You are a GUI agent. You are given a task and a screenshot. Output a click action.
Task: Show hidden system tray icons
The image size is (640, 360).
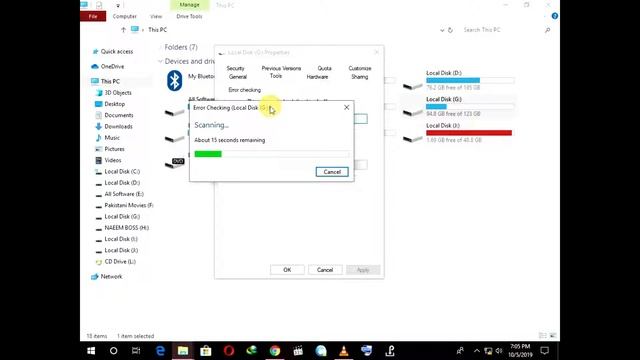476,351
